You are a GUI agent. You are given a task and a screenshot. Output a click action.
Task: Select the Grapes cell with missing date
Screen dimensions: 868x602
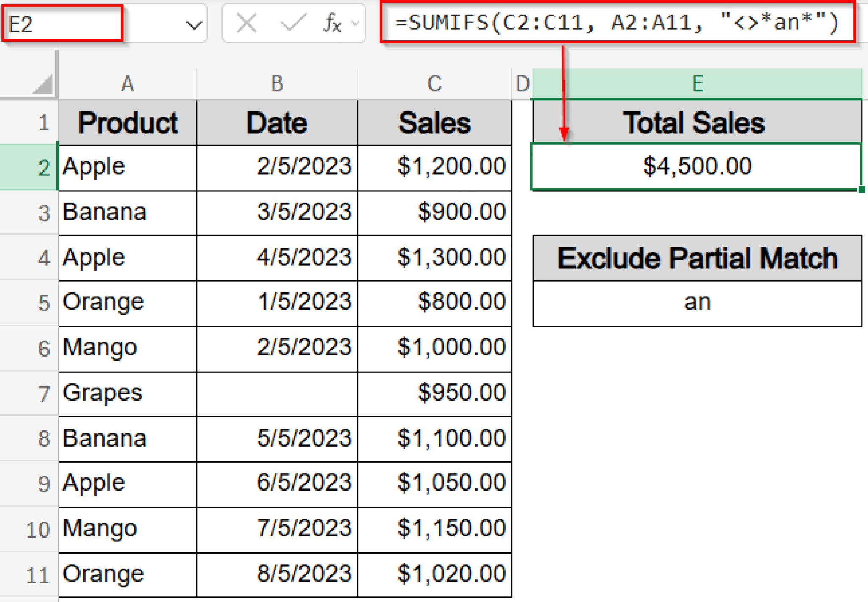[102, 393]
